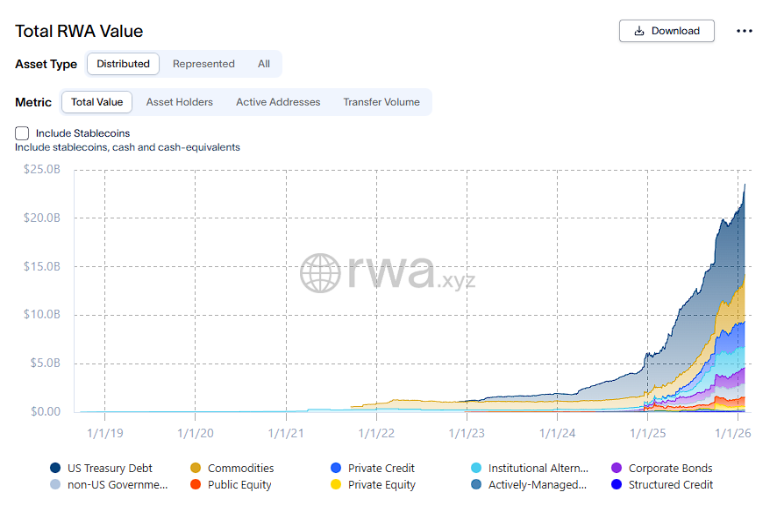773x524 pixels.
Task: Select the Total Value metric
Action: (x=97, y=102)
